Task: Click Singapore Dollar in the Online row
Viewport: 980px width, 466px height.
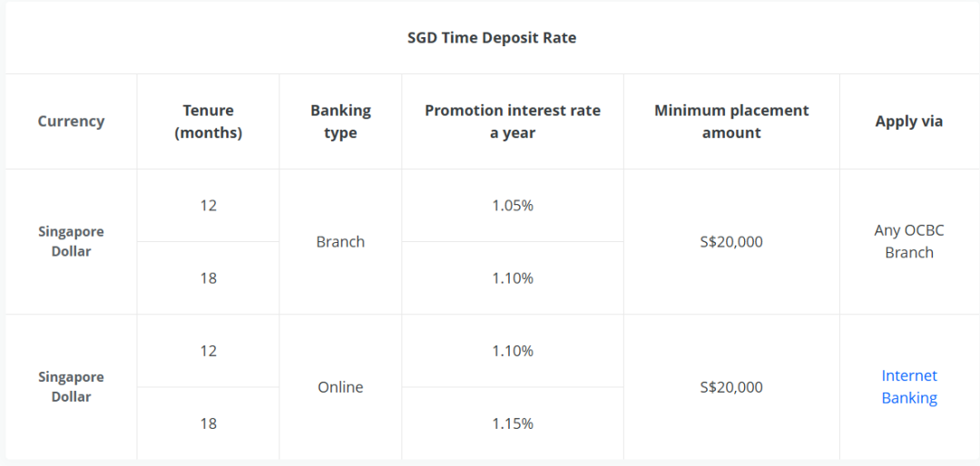Action: point(71,387)
